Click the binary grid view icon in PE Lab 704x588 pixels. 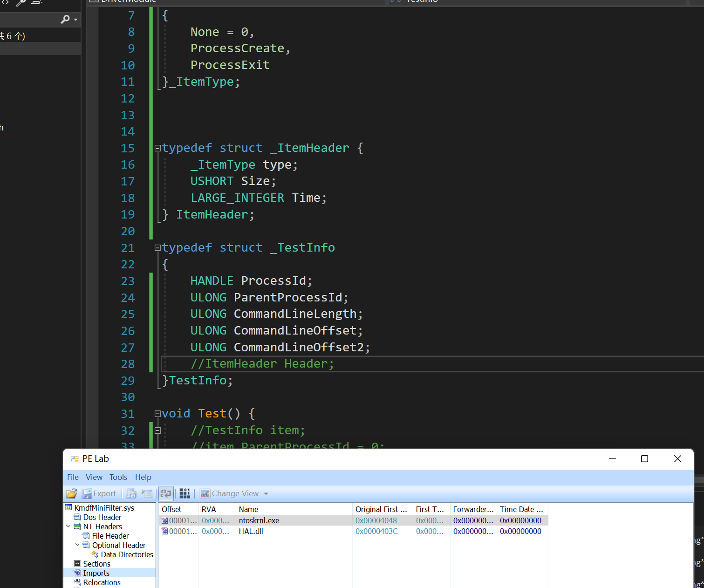(x=185, y=493)
